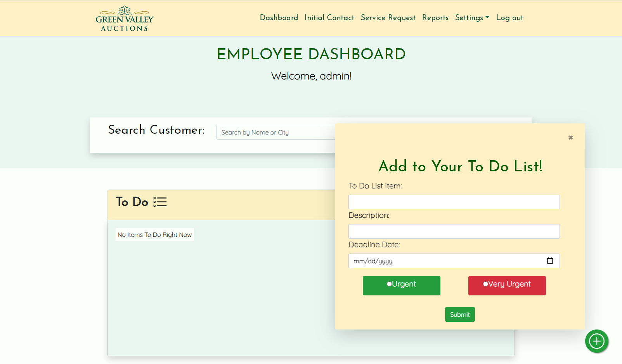Screen dimensions: 622x364
Task: Click the list icon beside To Do
Action: tap(160, 202)
